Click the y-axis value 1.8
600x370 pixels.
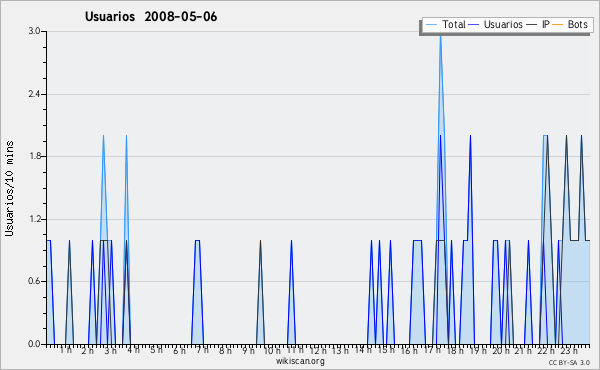click(34, 156)
